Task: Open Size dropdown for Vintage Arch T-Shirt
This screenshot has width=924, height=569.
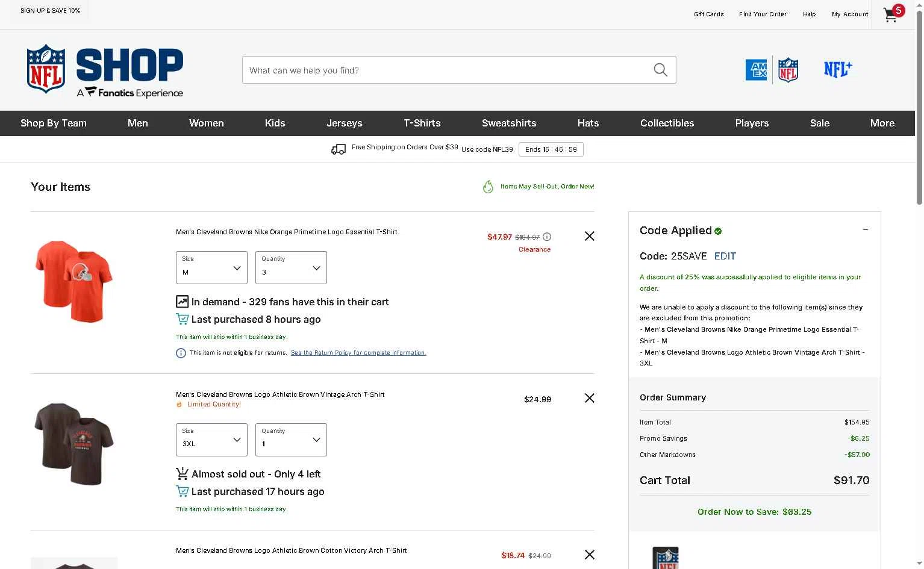Action: point(211,440)
